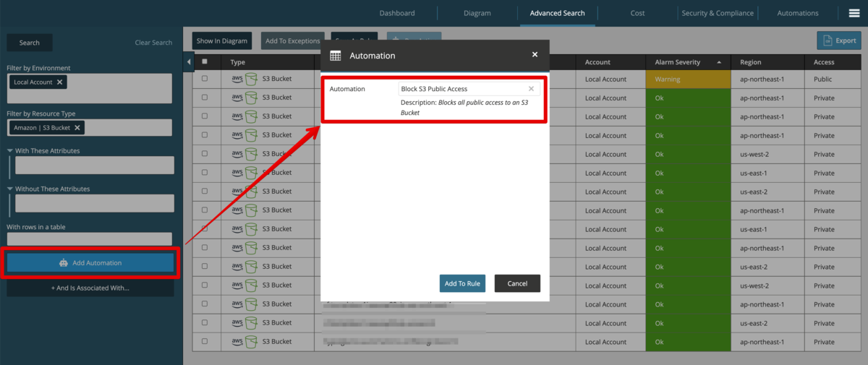The width and height of the screenshot is (868, 365).
Task: Click the Filter by Environment field
Action: (x=89, y=88)
